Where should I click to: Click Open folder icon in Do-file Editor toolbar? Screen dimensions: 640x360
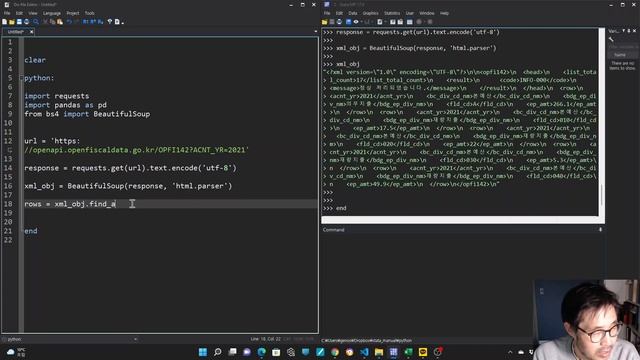tap(12, 22)
